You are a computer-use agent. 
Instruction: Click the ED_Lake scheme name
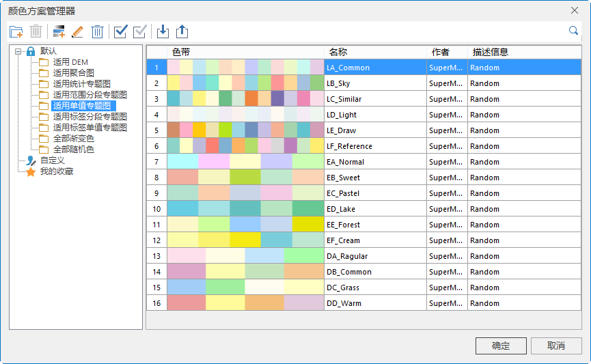click(341, 209)
